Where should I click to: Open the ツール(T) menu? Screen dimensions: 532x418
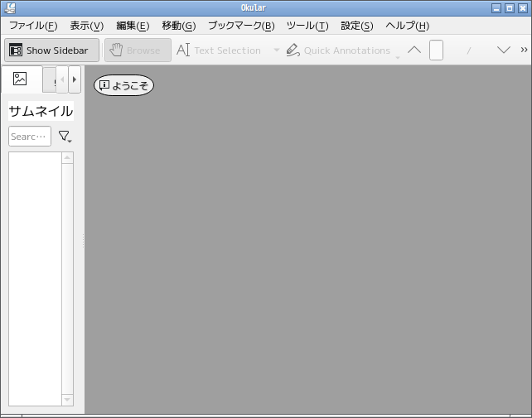pyautogui.click(x=307, y=26)
